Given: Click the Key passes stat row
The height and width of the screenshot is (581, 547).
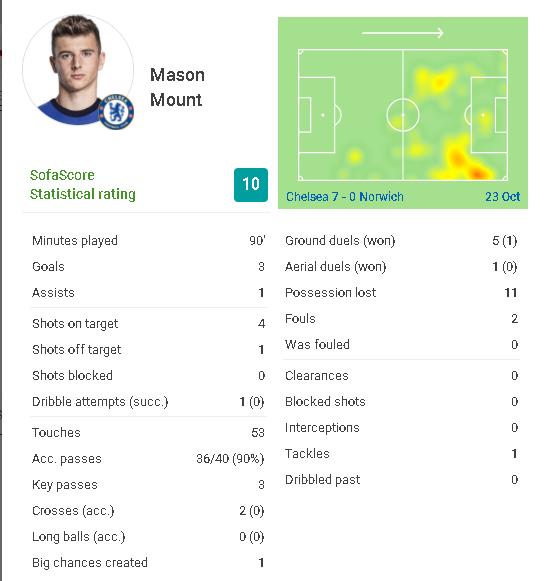Looking at the screenshot, I should tap(148, 485).
